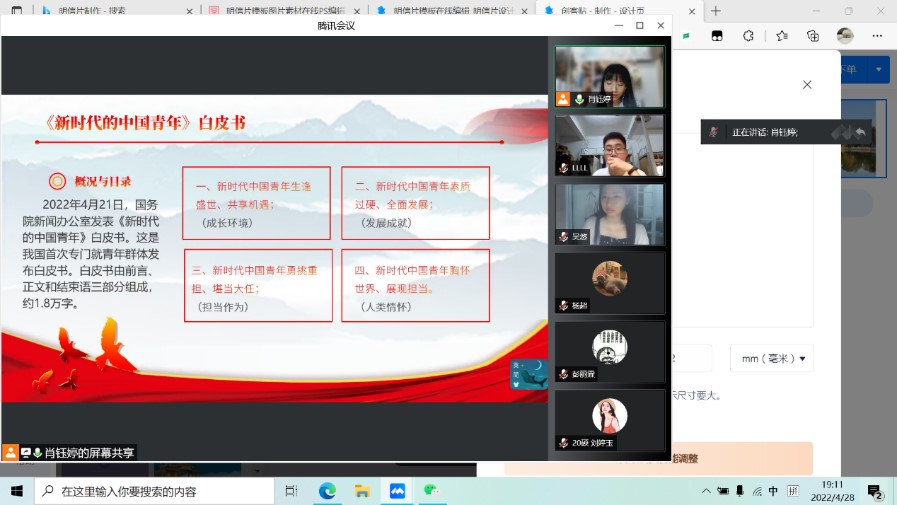Show hidden system tray icons chevron
The height and width of the screenshot is (505, 897).
coord(706,491)
